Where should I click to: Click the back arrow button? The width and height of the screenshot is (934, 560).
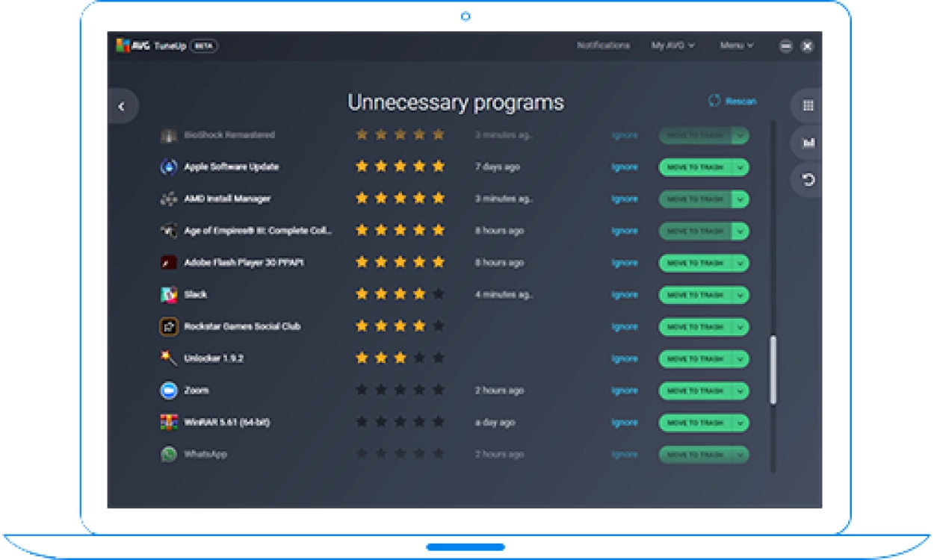point(122,107)
